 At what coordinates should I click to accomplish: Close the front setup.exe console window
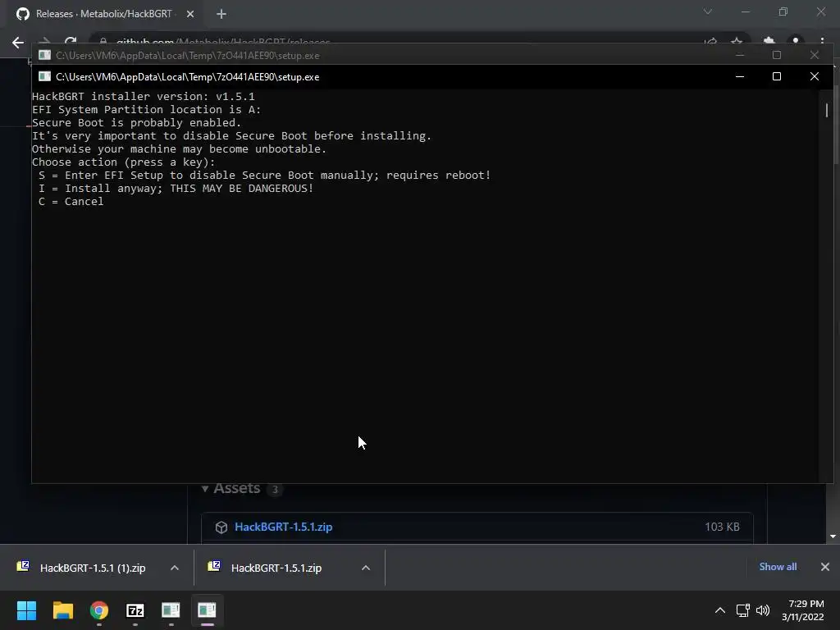(815, 76)
